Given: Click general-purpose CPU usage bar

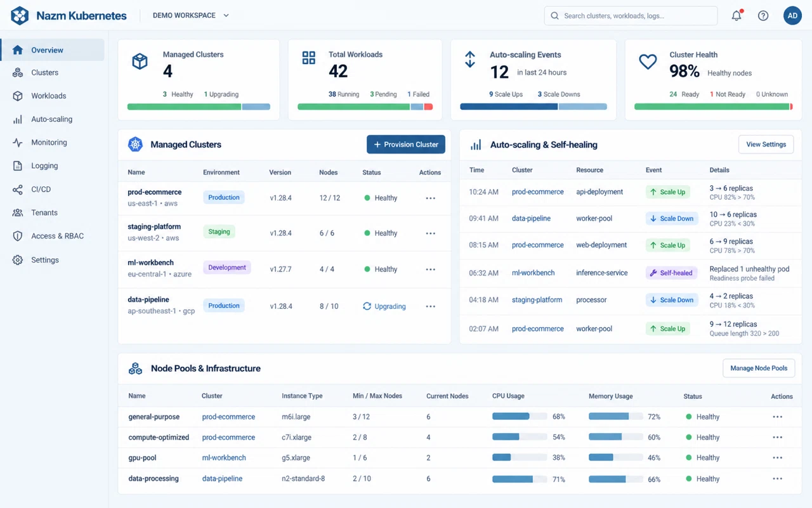Looking at the screenshot, I should tap(520, 417).
